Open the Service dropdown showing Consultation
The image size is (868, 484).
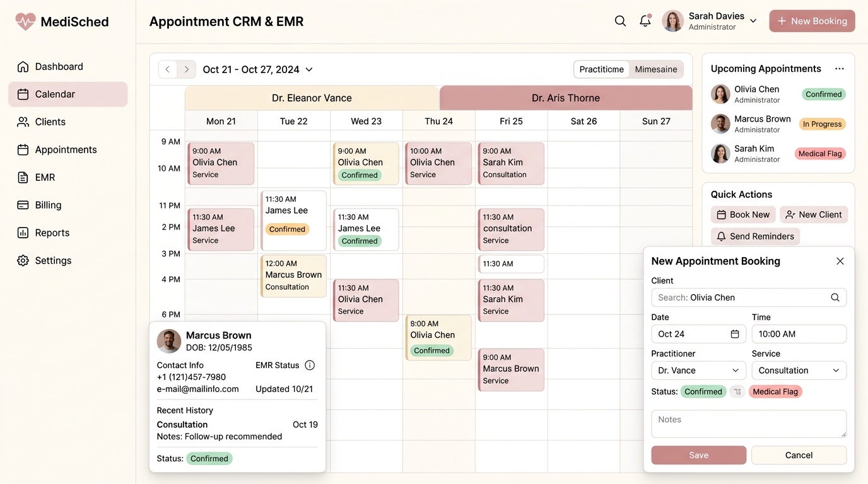coord(799,371)
